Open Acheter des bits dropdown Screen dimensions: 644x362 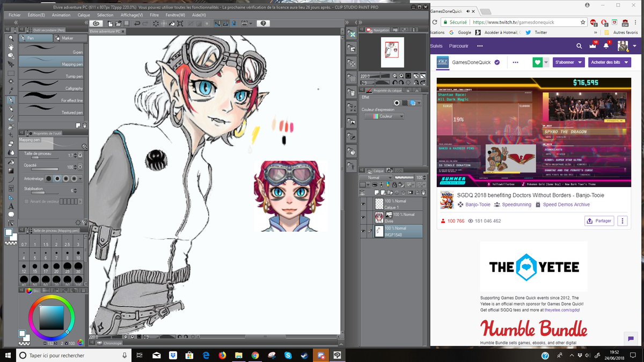(x=609, y=62)
